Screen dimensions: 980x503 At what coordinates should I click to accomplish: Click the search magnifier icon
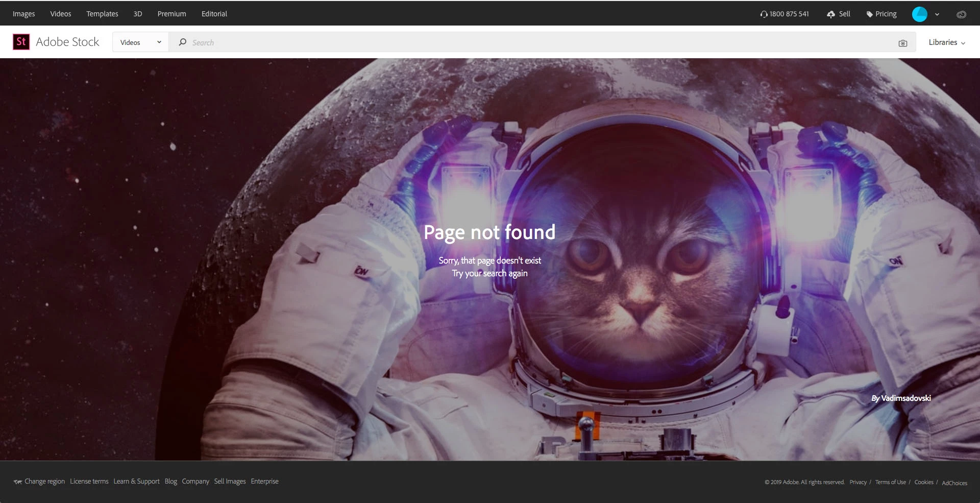182,42
